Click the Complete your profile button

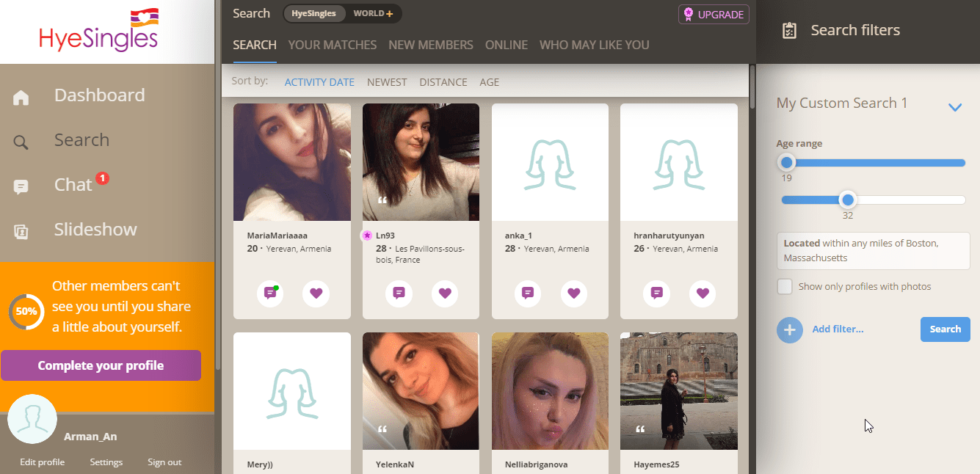click(101, 365)
